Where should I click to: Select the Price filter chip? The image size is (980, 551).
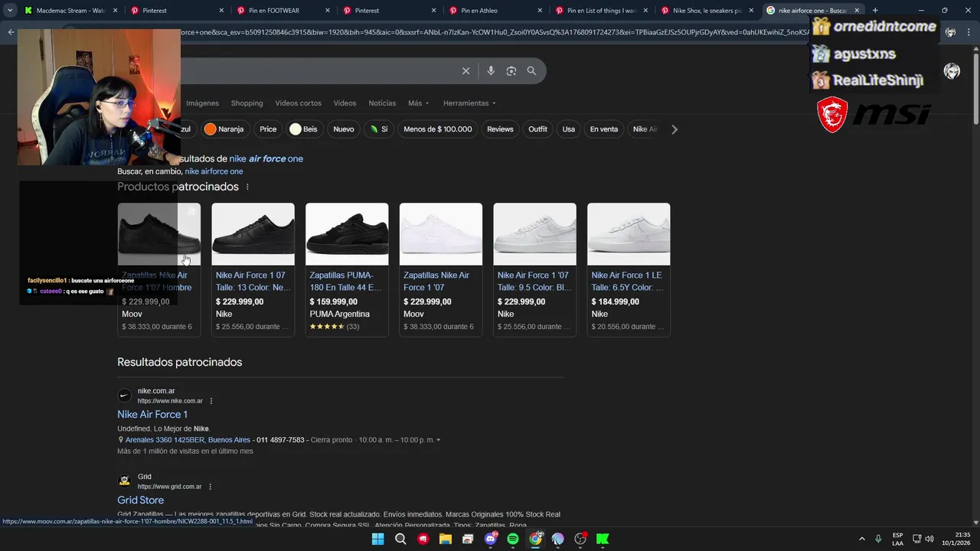point(268,129)
